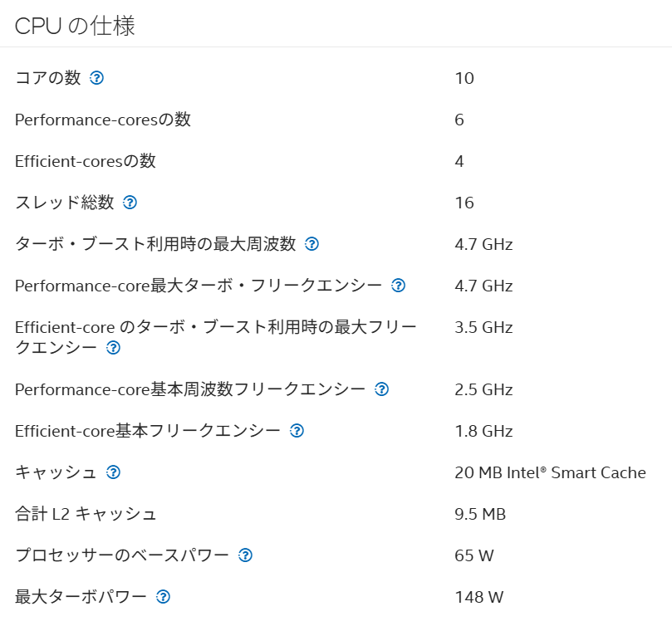Click the 3.5 GHz Efficient-core turbo value

point(483,327)
